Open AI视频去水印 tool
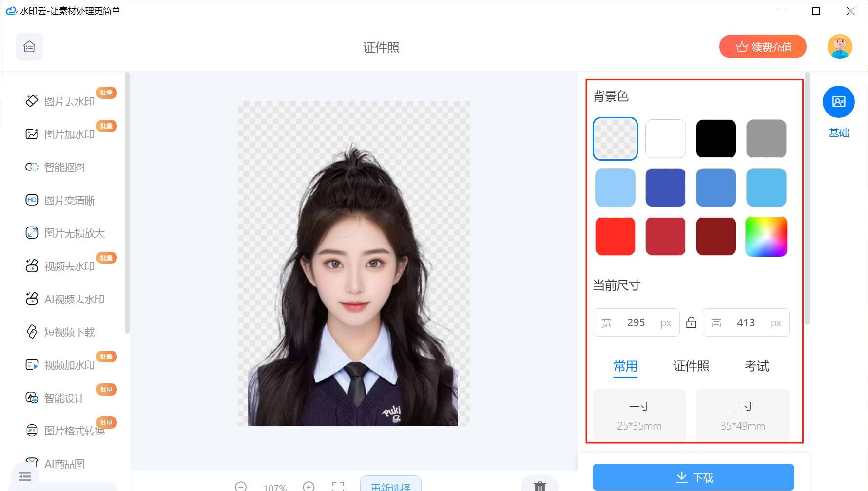 [65, 299]
